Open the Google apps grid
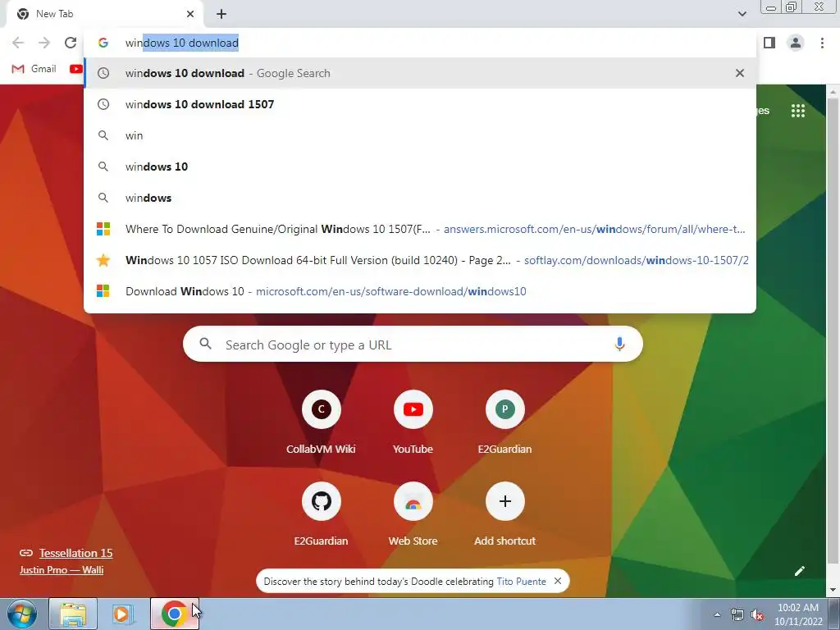 797,111
